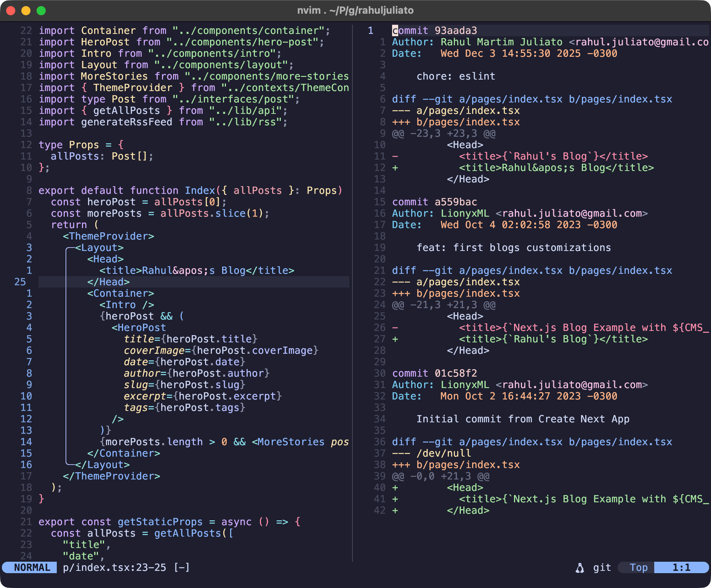This screenshot has width=711, height=588.
Task: Click the p/index.tsx:23-25 file name in statusline
Action: pos(114,567)
